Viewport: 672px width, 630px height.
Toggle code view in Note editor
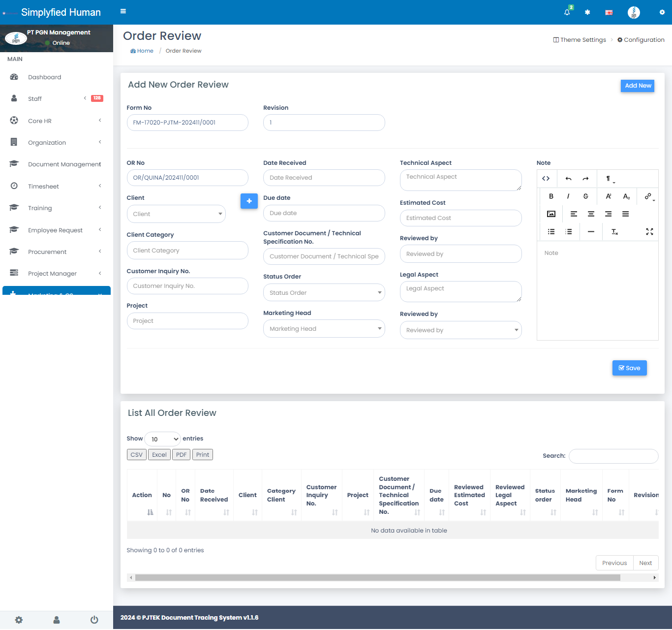tap(546, 179)
